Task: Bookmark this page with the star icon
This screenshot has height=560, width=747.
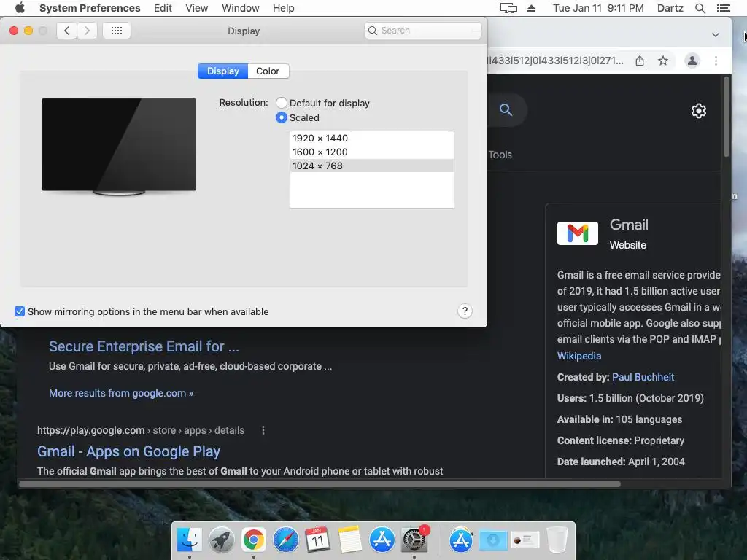Action: pos(662,61)
